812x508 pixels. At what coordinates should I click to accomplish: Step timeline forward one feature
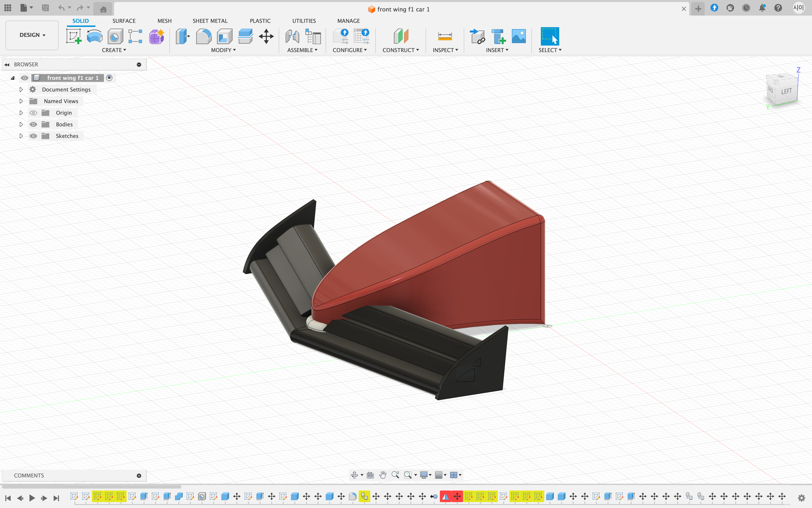(x=44, y=498)
